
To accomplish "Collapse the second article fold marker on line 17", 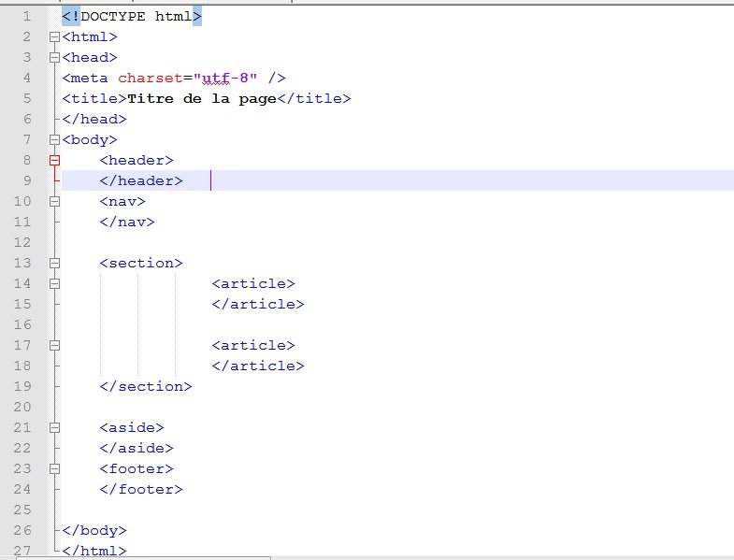I will [x=54, y=346].
